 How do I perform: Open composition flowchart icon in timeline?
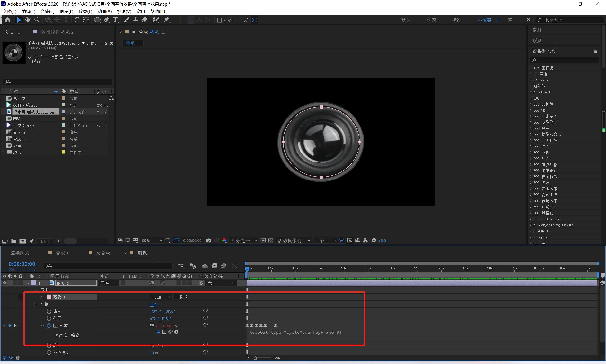click(x=181, y=266)
